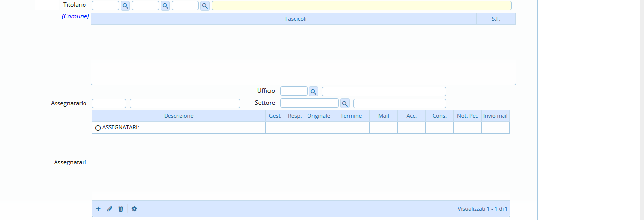Image resolution: width=644 pixels, height=220 pixels.
Task: Open the Ufficio lookup search icon
Action: pyautogui.click(x=313, y=91)
